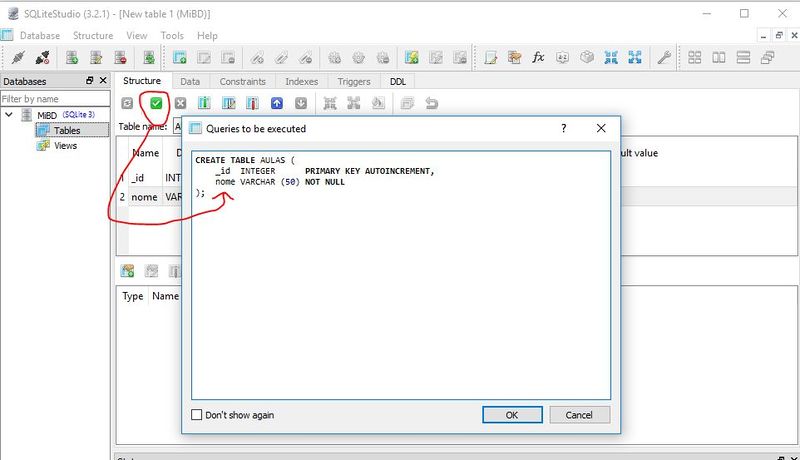Click the connect to database plug icon
Viewport: 800px width, 460px height.
click(18, 57)
